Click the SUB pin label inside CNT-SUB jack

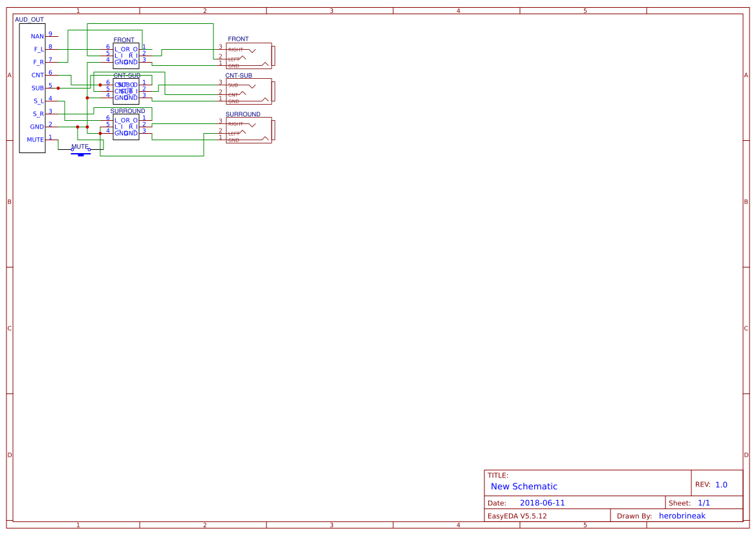coord(233,85)
